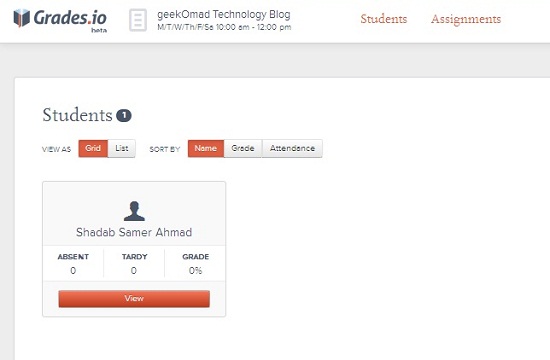Screen dimensions: 550x360
Task: Click the TARDY count on student card
Action: (x=134, y=271)
